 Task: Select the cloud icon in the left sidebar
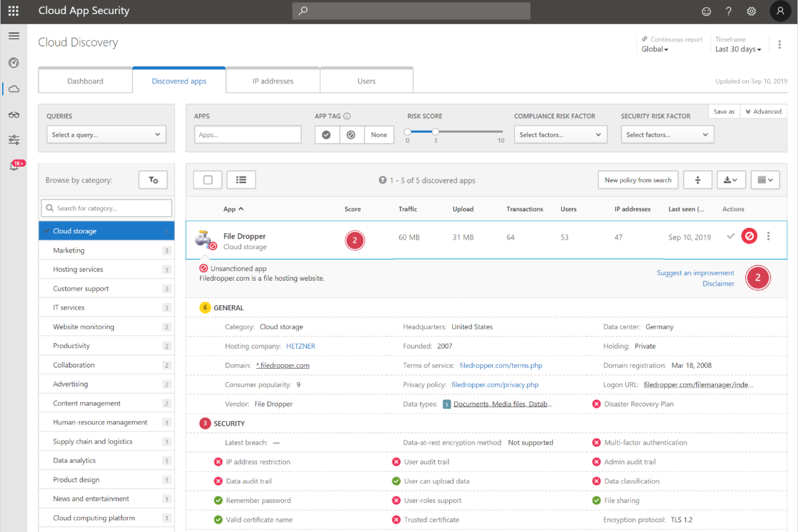pos(13,88)
